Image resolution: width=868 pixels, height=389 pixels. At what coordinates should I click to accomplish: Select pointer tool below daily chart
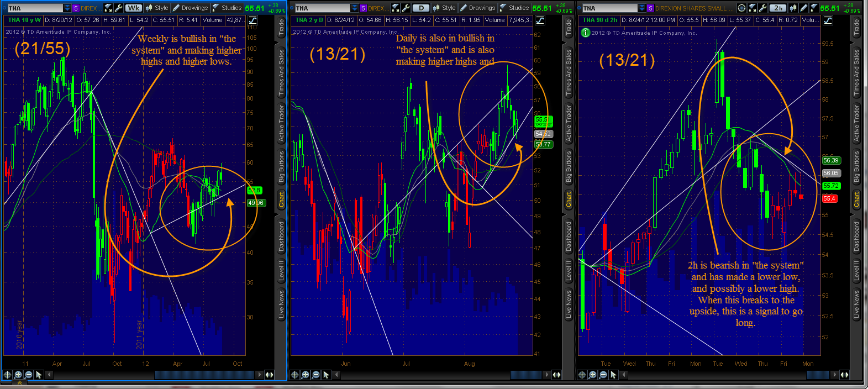coord(326,375)
